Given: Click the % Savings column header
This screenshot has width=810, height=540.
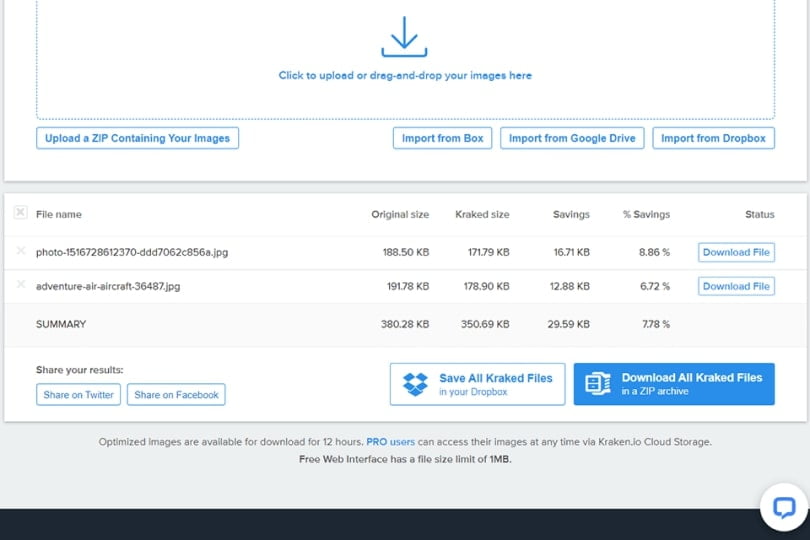Looking at the screenshot, I should (x=646, y=214).
